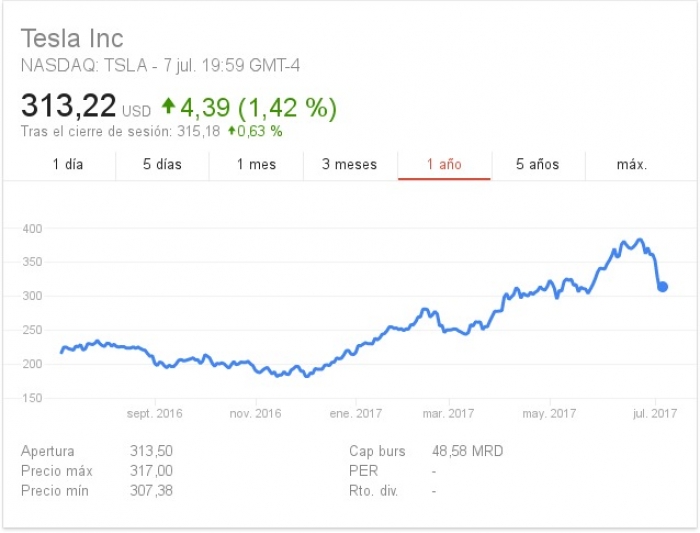700x533 pixels.
Task: Select the "1 día" time range tab
Action: (68, 164)
